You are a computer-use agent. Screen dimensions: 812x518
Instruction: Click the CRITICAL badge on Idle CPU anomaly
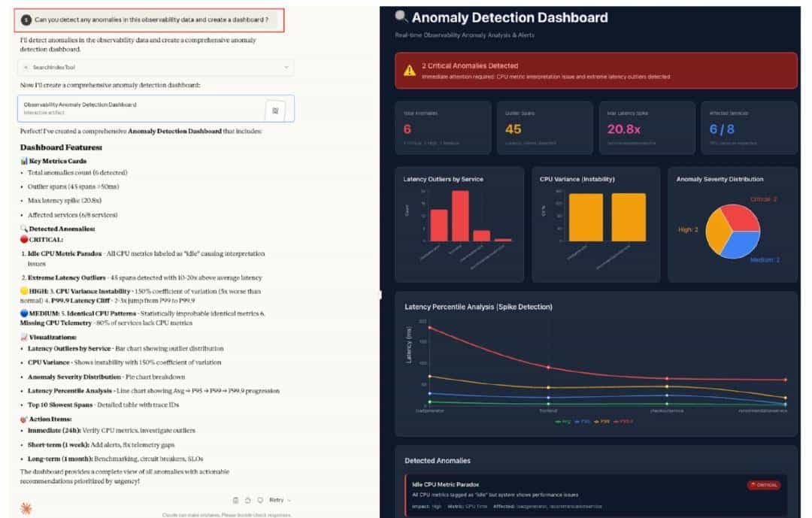point(762,485)
